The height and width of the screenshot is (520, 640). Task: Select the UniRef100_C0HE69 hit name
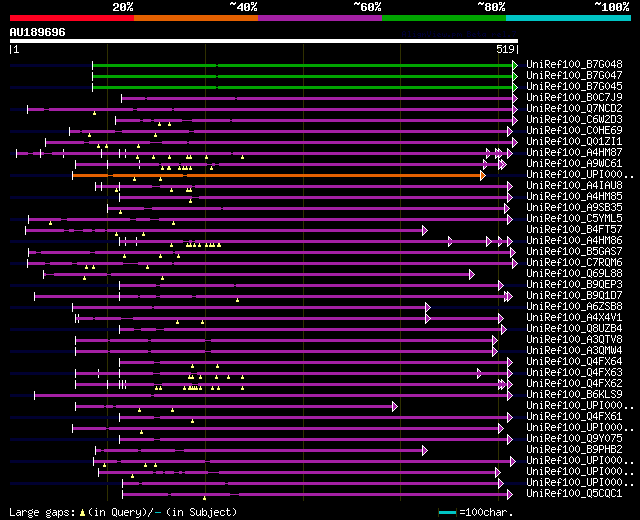click(574, 131)
